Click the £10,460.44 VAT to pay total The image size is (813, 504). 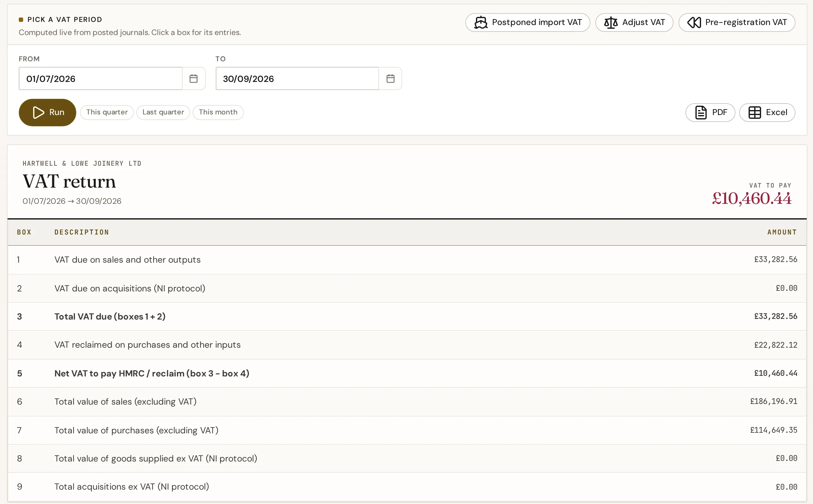coord(751,199)
